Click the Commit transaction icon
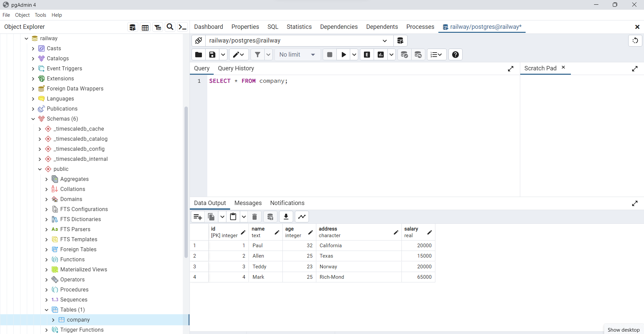Viewport: 644px width, 334px height. pos(405,55)
